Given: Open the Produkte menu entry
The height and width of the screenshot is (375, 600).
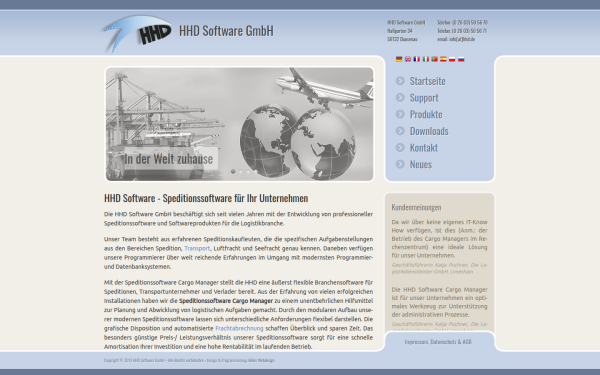Looking at the screenshot, I should coord(426,114).
